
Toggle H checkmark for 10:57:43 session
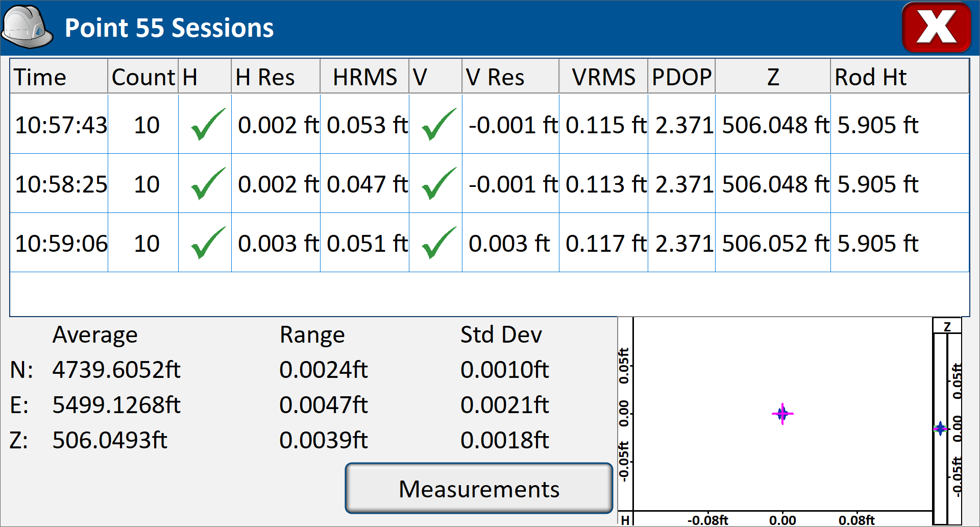click(208, 124)
